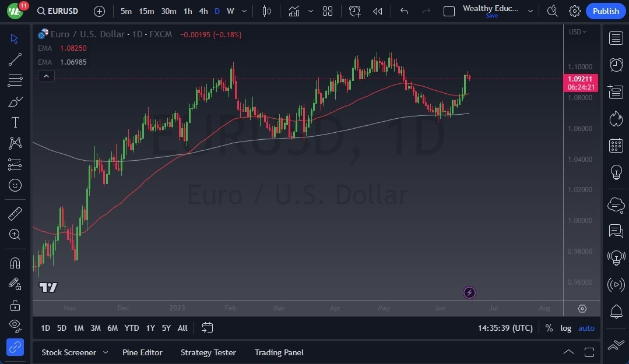Hide all drawings with the eye toggle
The height and width of the screenshot is (364, 629).
pyautogui.click(x=15, y=326)
